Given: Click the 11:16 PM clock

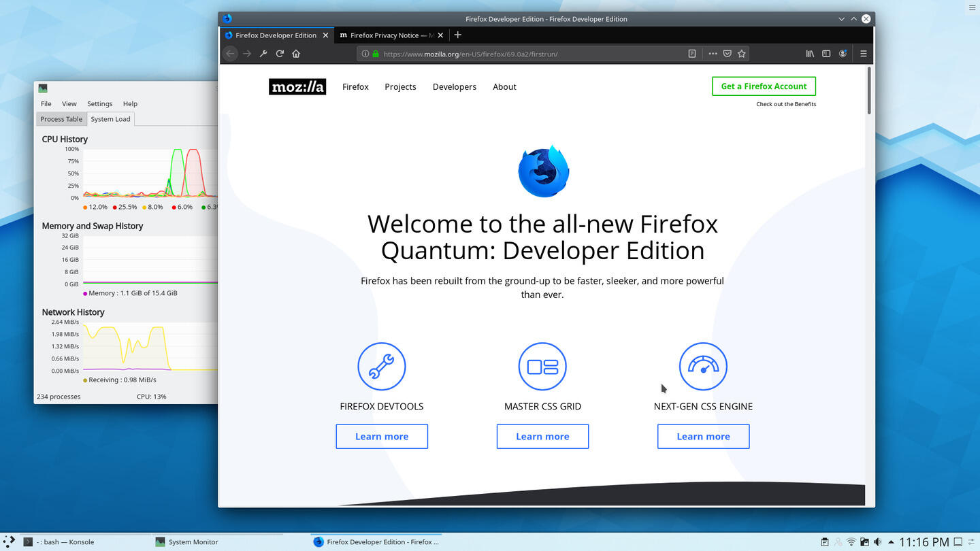Looking at the screenshot, I should (924, 542).
